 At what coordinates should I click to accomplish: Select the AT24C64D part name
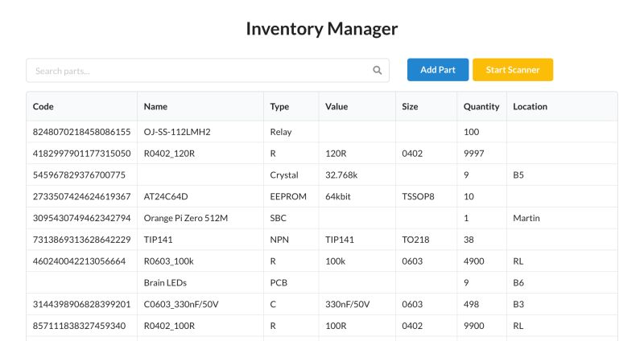click(x=166, y=196)
